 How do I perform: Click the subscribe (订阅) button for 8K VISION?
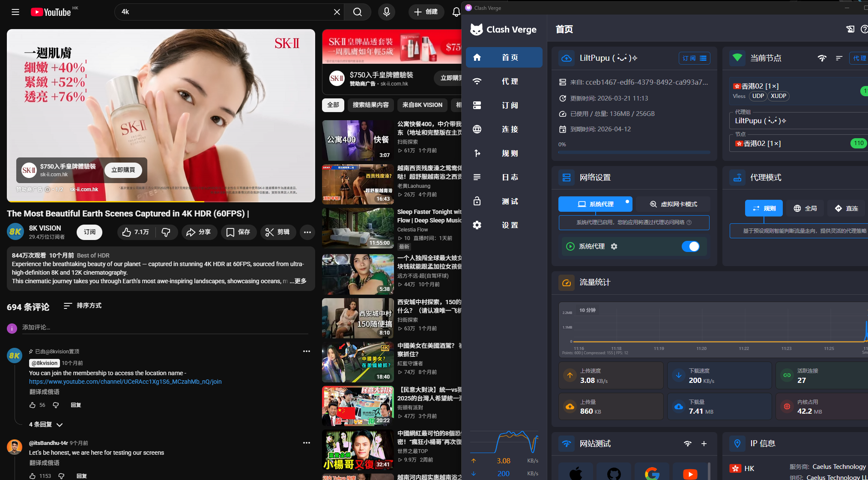[89, 232]
